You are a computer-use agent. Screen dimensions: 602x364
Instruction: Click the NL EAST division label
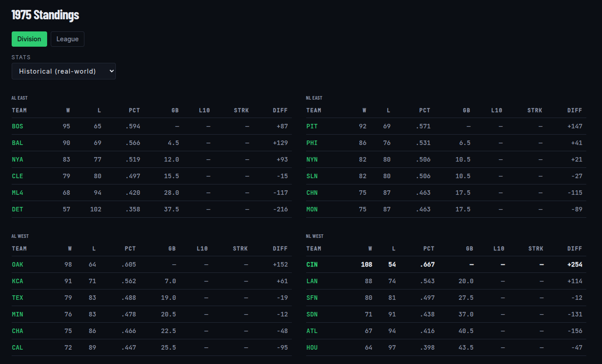[x=314, y=98]
